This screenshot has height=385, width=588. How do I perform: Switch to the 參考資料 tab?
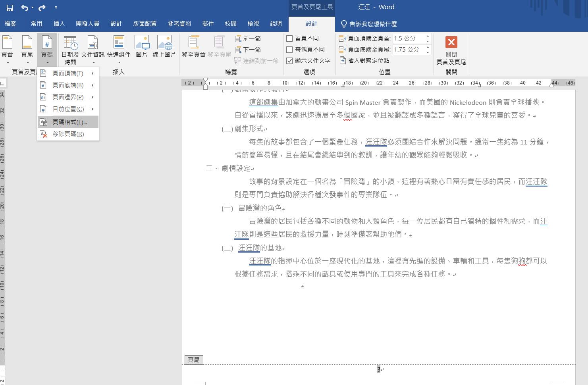(179, 24)
